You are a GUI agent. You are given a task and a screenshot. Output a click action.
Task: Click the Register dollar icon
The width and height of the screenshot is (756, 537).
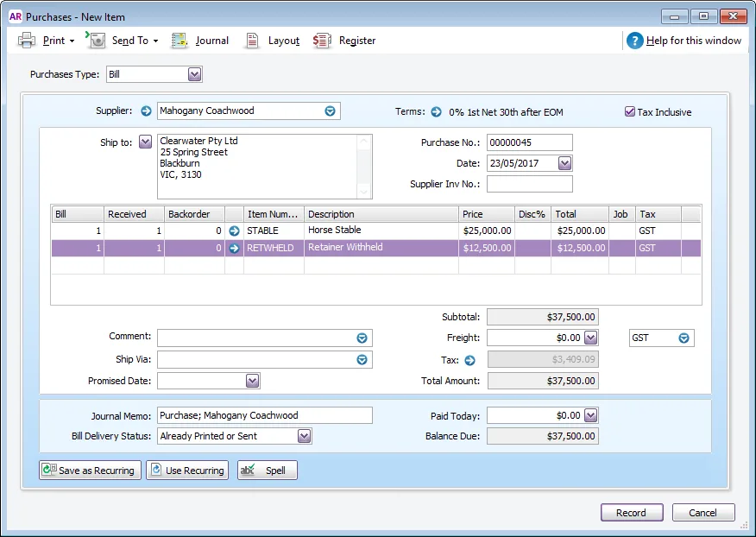(322, 41)
